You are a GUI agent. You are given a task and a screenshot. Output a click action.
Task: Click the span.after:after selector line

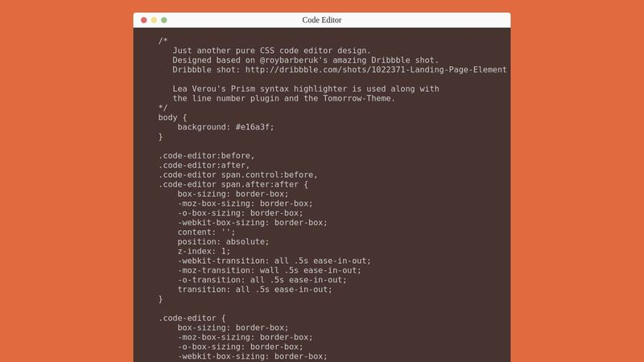[233, 184]
